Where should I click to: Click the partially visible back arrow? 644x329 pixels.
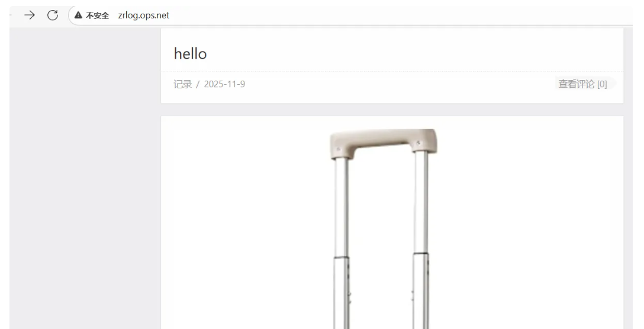coord(10,15)
